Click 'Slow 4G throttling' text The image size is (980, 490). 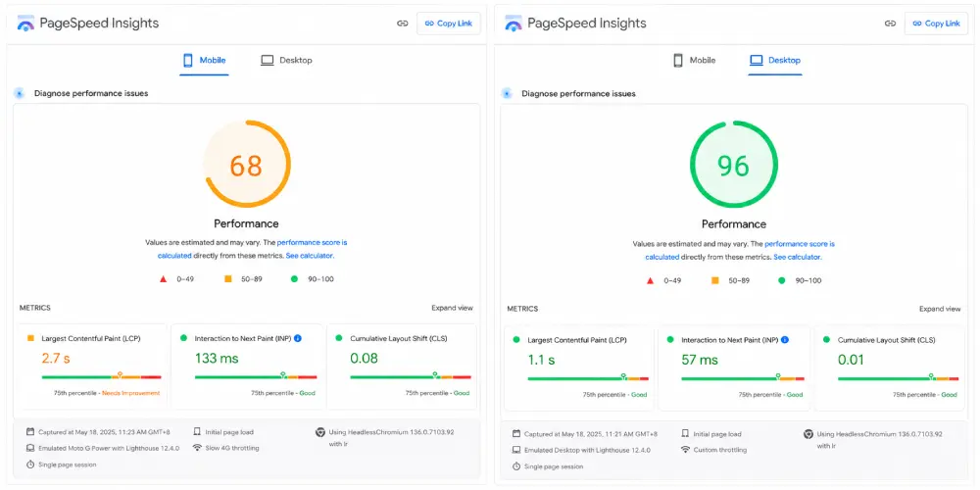tap(232, 448)
